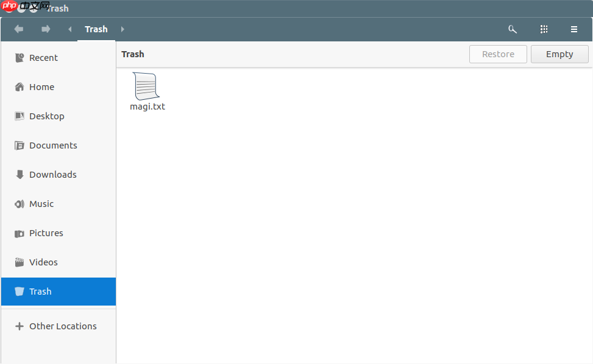Restore the selected item
593x364 pixels.
[x=498, y=54]
